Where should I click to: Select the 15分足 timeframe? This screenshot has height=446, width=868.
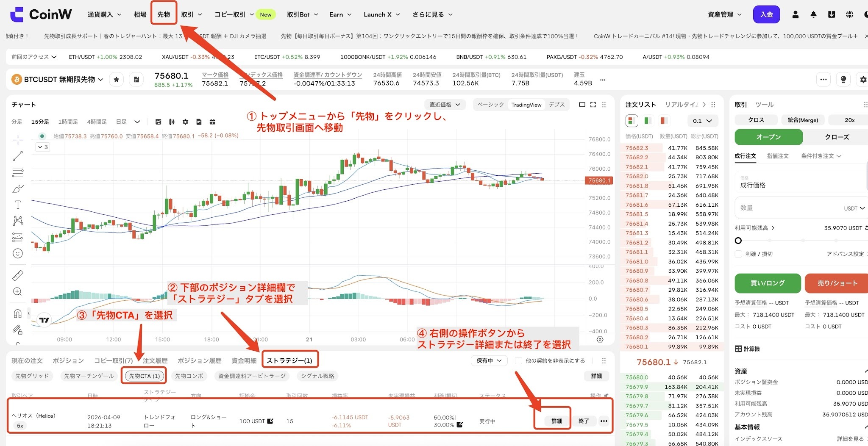[x=40, y=122]
